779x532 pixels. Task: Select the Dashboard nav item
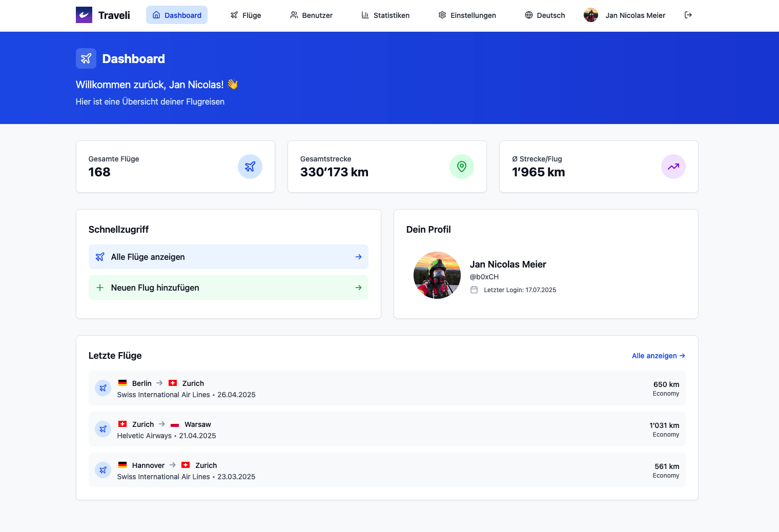[177, 15]
